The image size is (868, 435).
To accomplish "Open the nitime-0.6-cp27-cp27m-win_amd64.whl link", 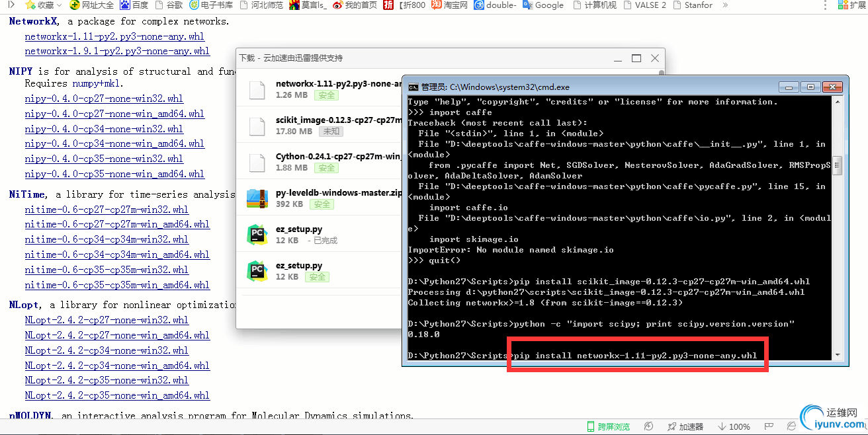I will [x=117, y=224].
